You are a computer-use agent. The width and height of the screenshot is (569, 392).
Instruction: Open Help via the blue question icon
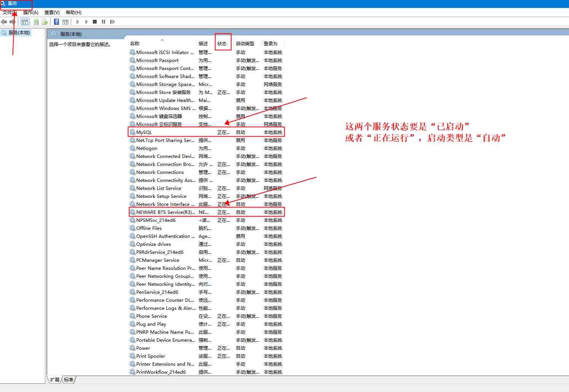click(x=56, y=22)
